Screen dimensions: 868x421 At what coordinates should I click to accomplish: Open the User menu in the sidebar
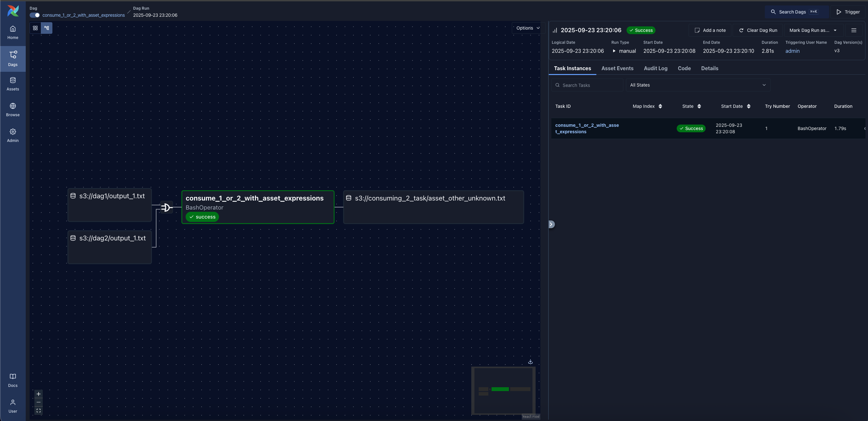pos(13,405)
